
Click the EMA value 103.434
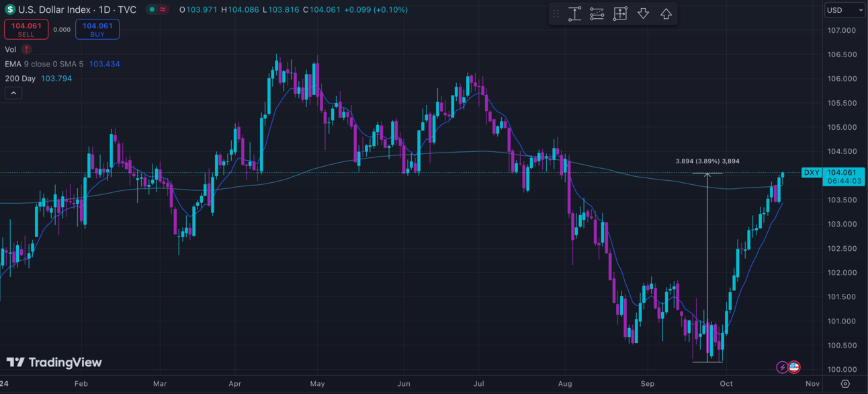[104, 64]
